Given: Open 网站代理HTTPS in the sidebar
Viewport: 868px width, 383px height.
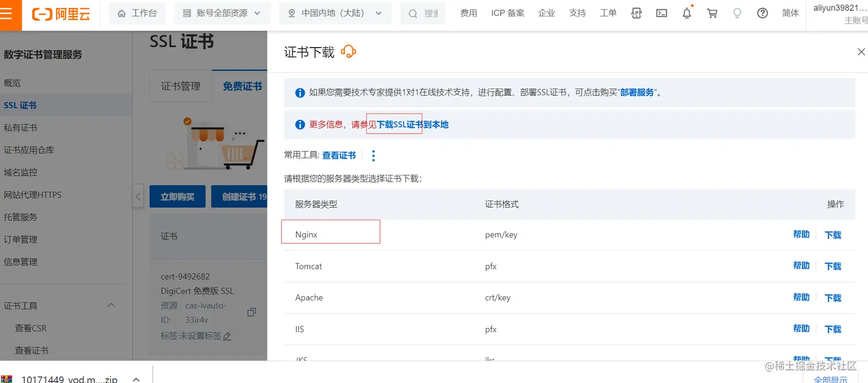Looking at the screenshot, I should coord(32,195).
